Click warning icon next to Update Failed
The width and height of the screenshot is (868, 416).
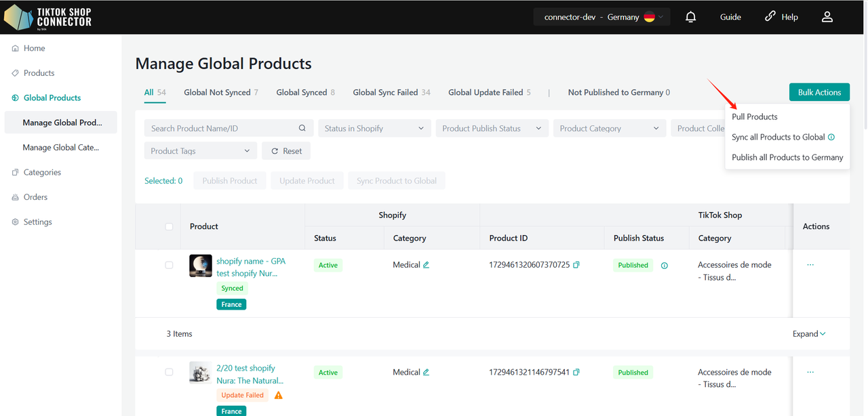tap(278, 395)
